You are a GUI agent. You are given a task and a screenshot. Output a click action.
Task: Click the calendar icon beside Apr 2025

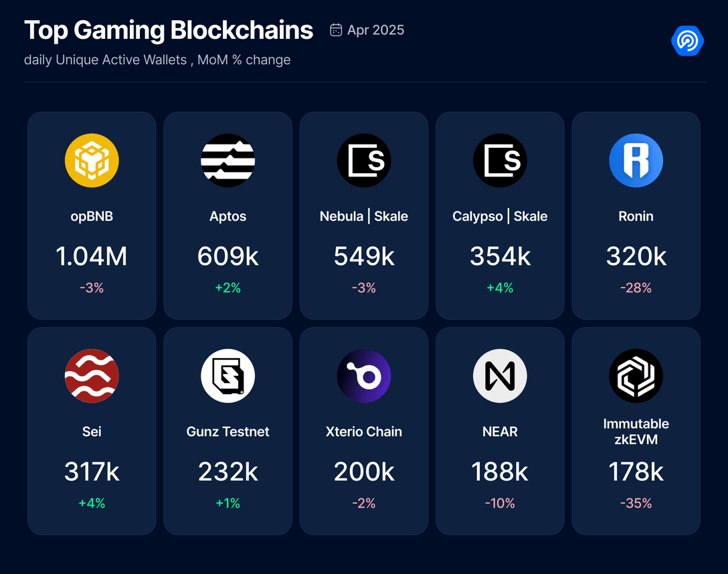point(336,30)
